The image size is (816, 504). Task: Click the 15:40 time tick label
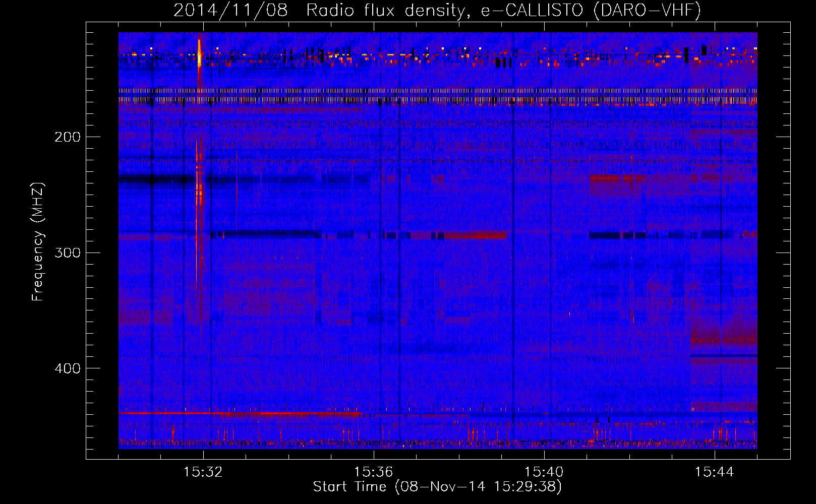point(544,472)
